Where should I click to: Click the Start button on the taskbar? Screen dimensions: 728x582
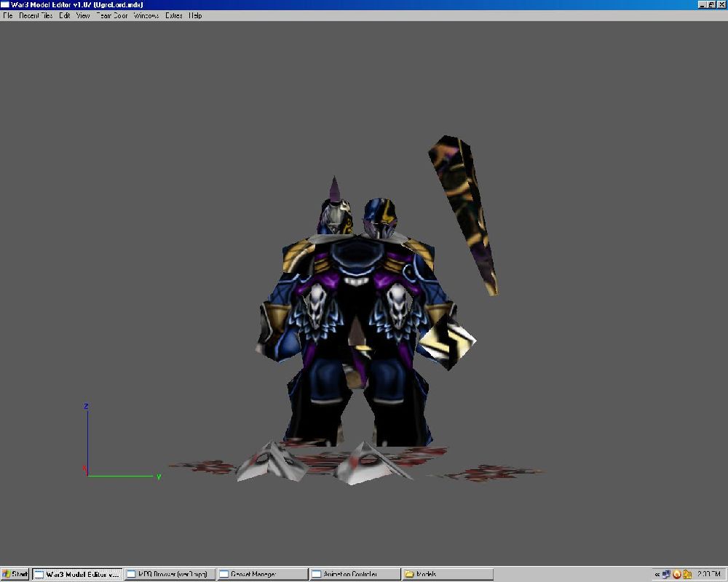tap(15, 574)
